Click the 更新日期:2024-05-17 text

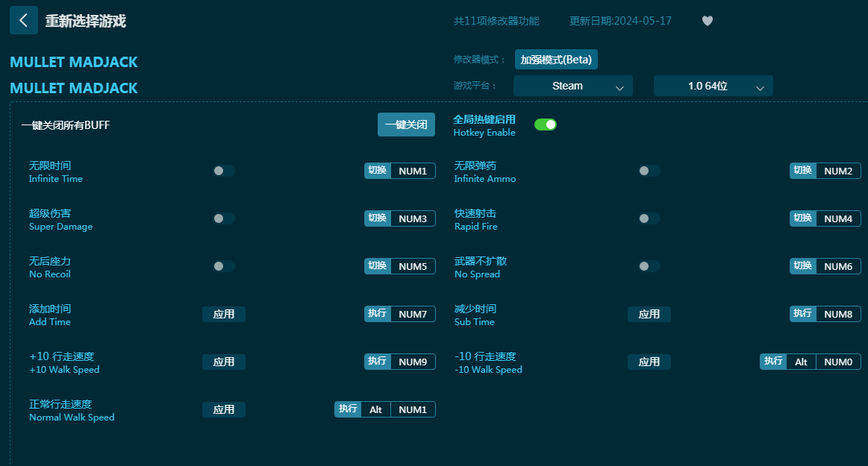click(x=620, y=21)
